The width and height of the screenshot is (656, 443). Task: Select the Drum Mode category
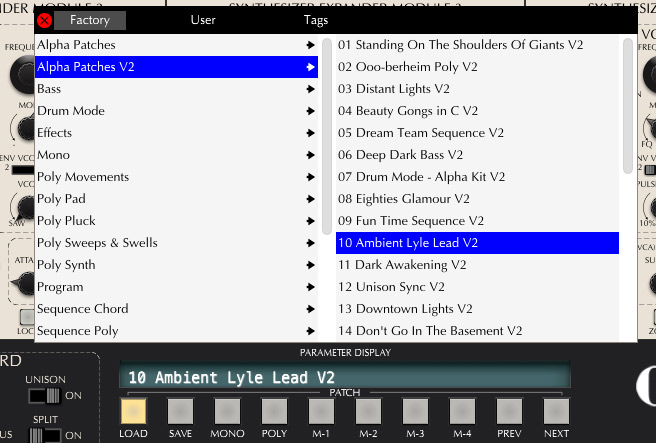176,111
